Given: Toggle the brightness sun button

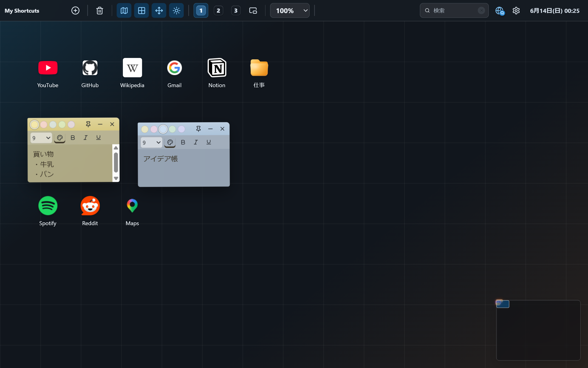Looking at the screenshot, I should (x=176, y=11).
